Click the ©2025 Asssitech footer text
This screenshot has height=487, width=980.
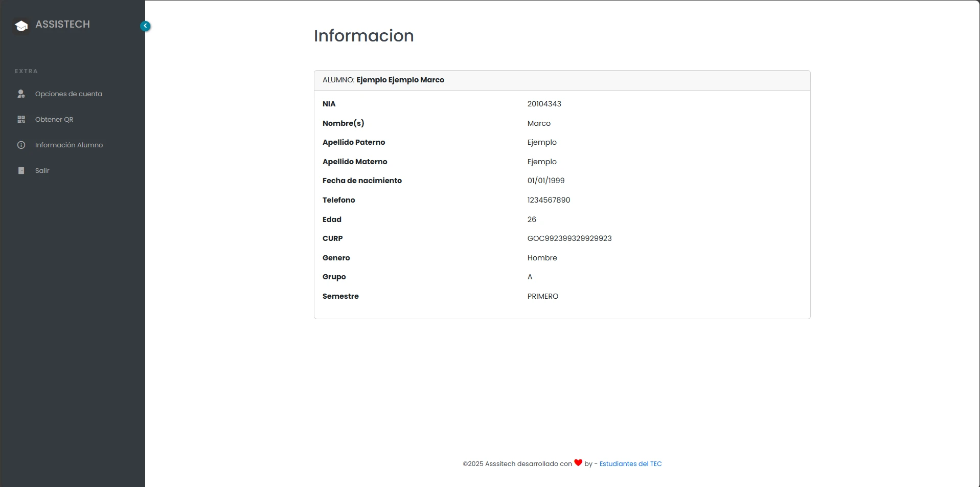click(517, 463)
